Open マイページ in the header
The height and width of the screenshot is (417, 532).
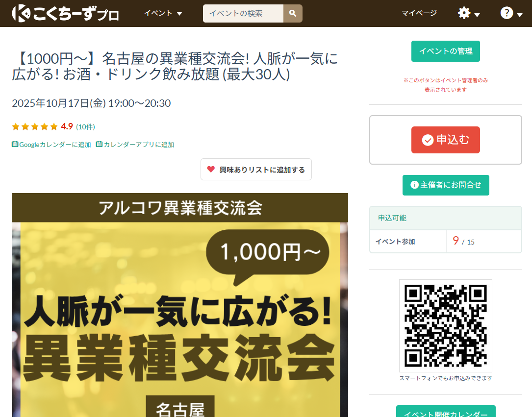click(x=419, y=13)
